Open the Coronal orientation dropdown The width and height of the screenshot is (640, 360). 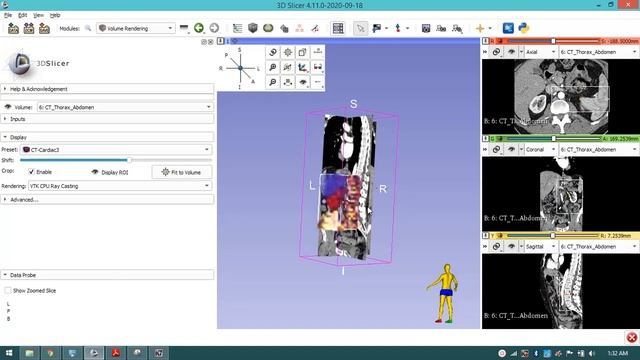[x=540, y=149]
